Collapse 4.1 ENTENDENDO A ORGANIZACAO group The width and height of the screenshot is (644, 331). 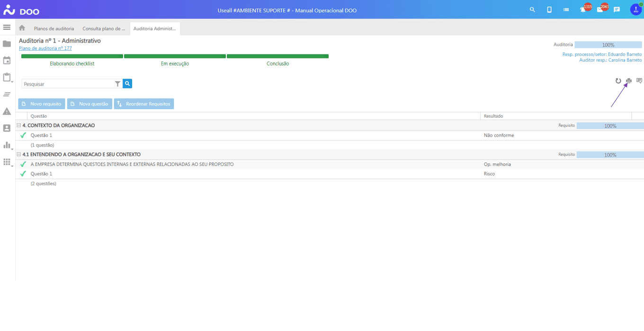(x=19, y=155)
